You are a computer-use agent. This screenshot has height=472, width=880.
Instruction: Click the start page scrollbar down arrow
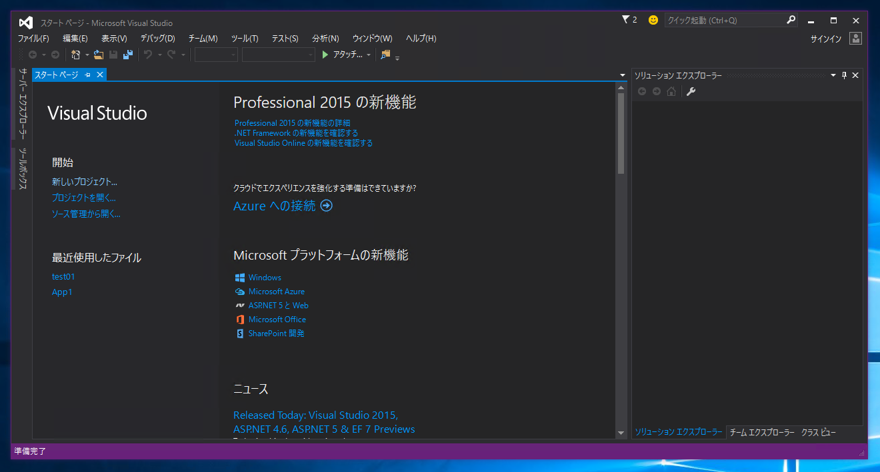coord(621,433)
